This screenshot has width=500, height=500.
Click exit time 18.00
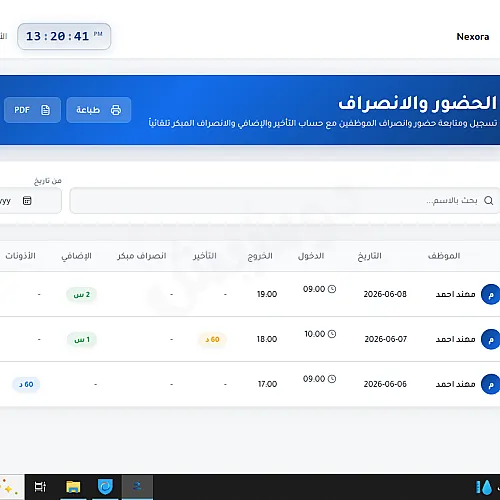[267, 339]
